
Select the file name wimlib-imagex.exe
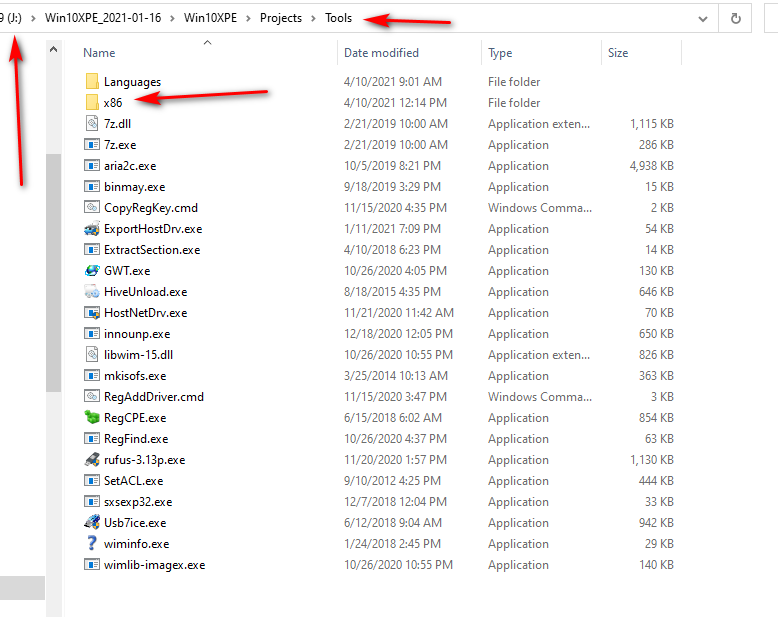point(154,565)
